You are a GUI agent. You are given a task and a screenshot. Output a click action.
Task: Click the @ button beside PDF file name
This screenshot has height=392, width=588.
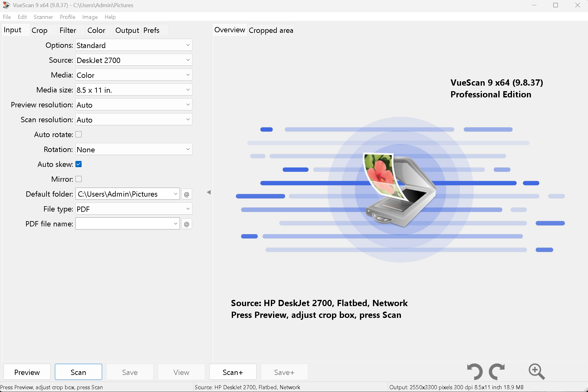(186, 224)
